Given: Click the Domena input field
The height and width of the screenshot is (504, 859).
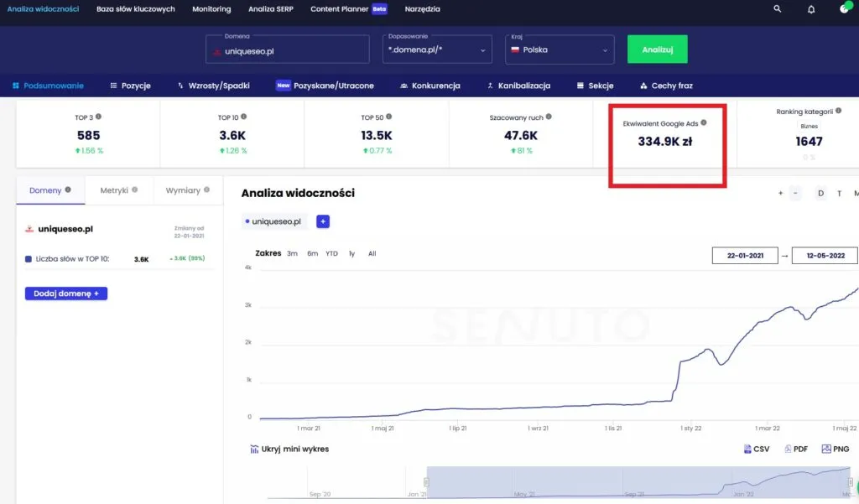Looking at the screenshot, I should click(288, 49).
